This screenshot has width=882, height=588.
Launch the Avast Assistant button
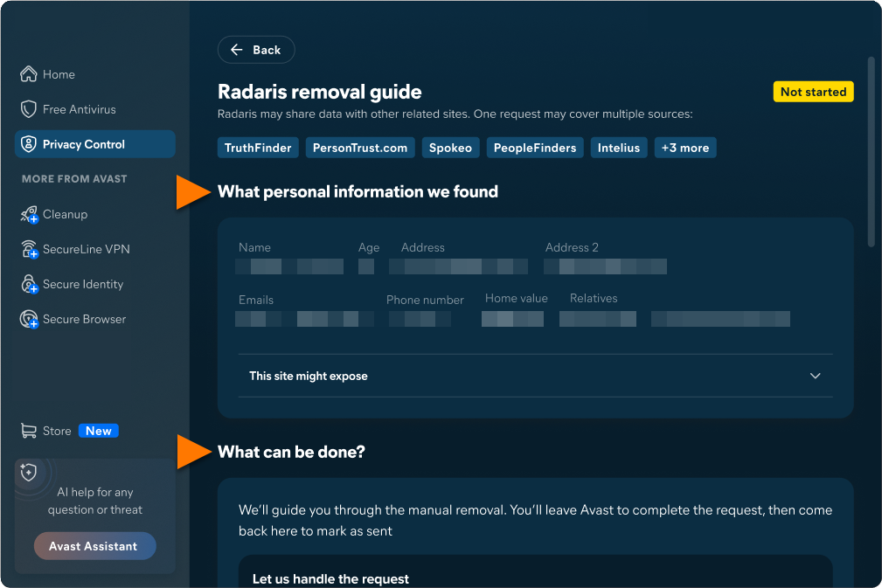[x=95, y=546]
